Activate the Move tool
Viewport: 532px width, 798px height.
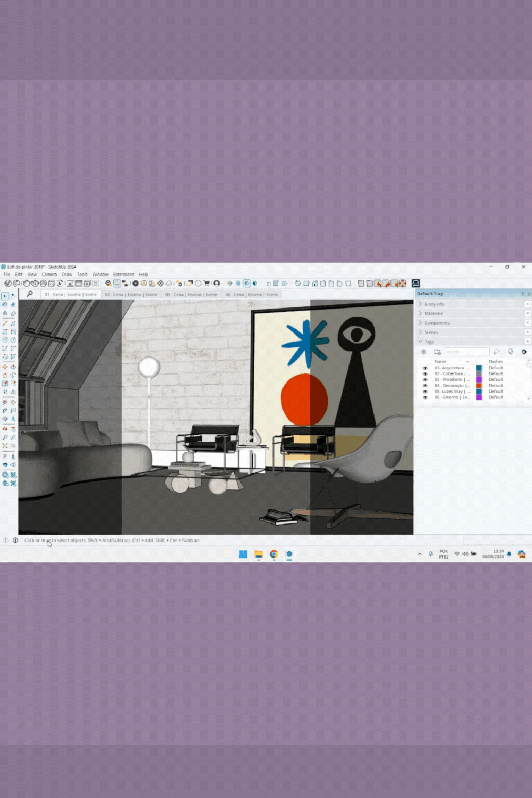pyautogui.click(x=5, y=367)
